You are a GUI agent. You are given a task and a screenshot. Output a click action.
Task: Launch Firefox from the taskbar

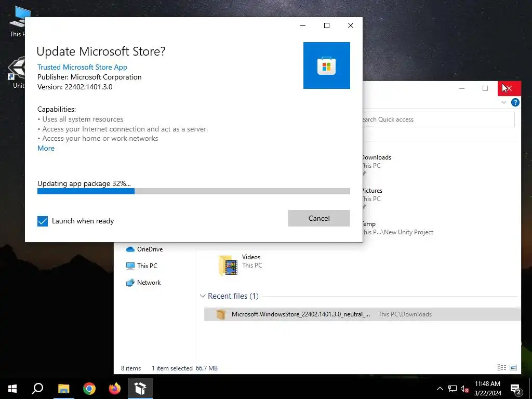coord(115,389)
